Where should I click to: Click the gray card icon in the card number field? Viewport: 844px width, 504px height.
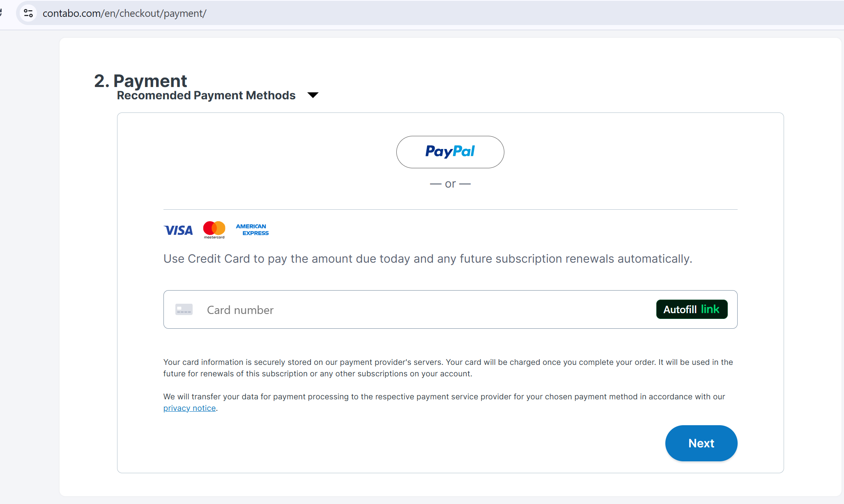coord(184,309)
